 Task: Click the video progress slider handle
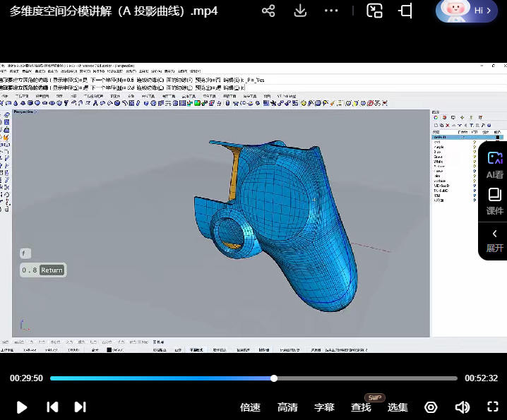coord(274,378)
